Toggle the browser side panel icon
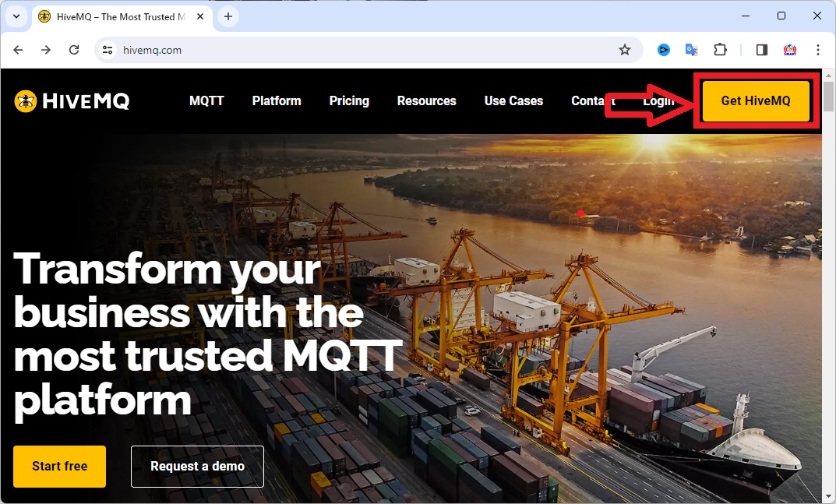Image resolution: width=836 pixels, height=504 pixels. tap(761, 50)
